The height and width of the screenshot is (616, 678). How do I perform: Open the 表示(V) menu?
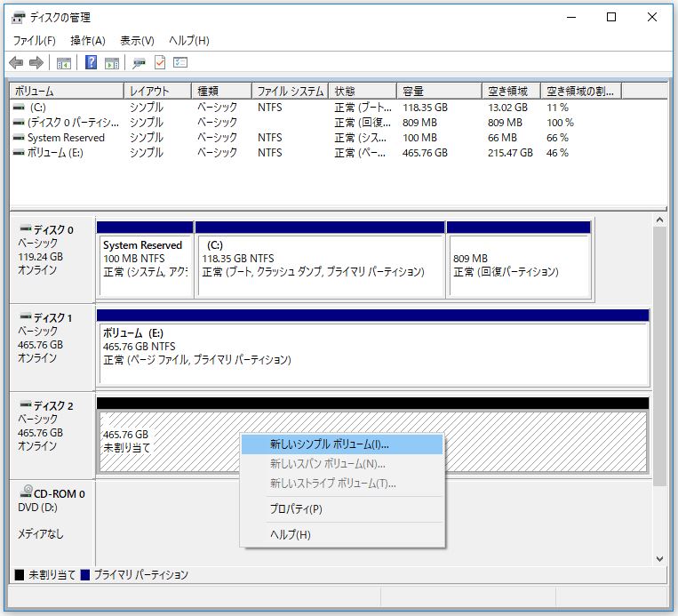click(x=137, y=41)
